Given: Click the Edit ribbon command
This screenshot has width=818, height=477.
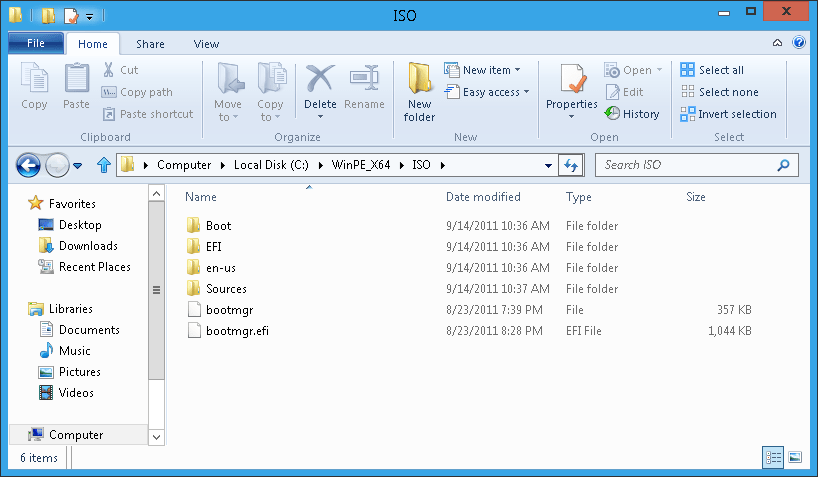Looking at the screenshot, I should pos(624,92).
